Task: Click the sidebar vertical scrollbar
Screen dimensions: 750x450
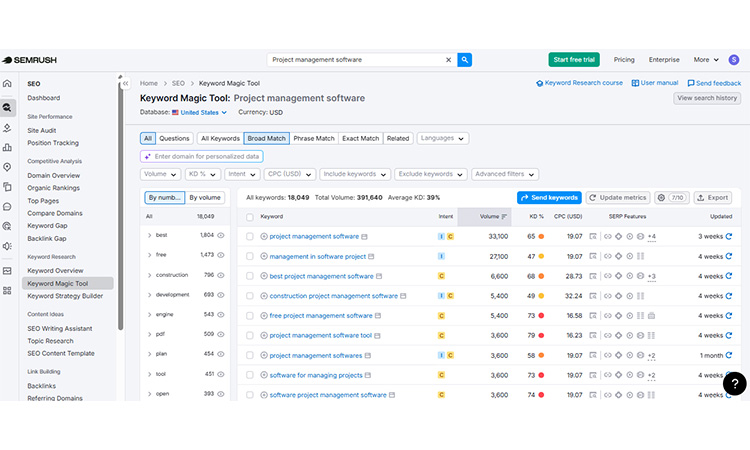Action: tap(121, 206)
